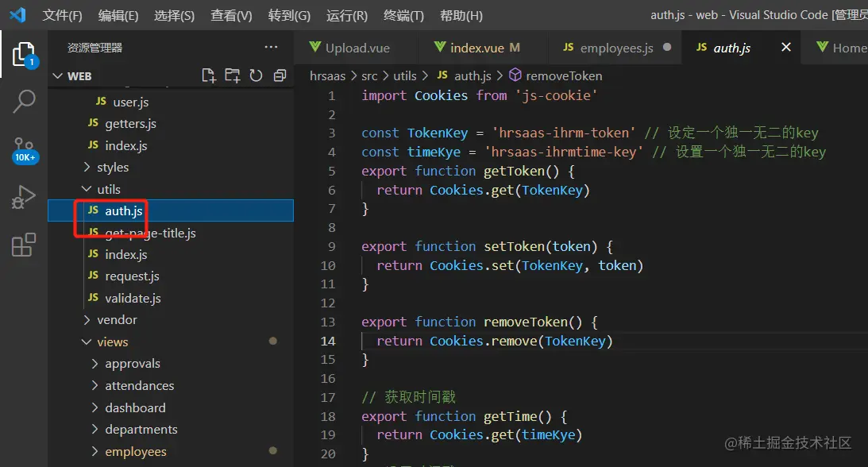868x467 pixels.
Task: Collapse the WEB root folder
Action: coord(57,75)
